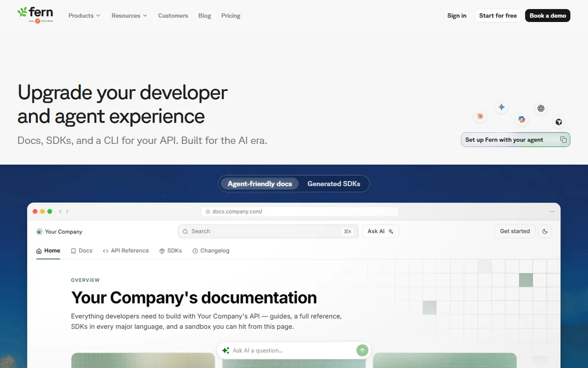Open the Products dropdown menu
Viewport: 588px width, 368px height.
click(84, 16)
